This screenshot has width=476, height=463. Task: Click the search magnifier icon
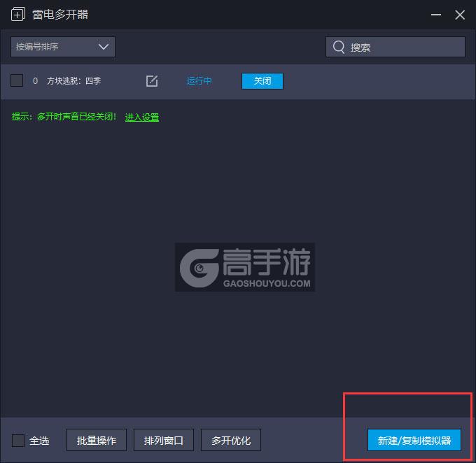point(339,47)
